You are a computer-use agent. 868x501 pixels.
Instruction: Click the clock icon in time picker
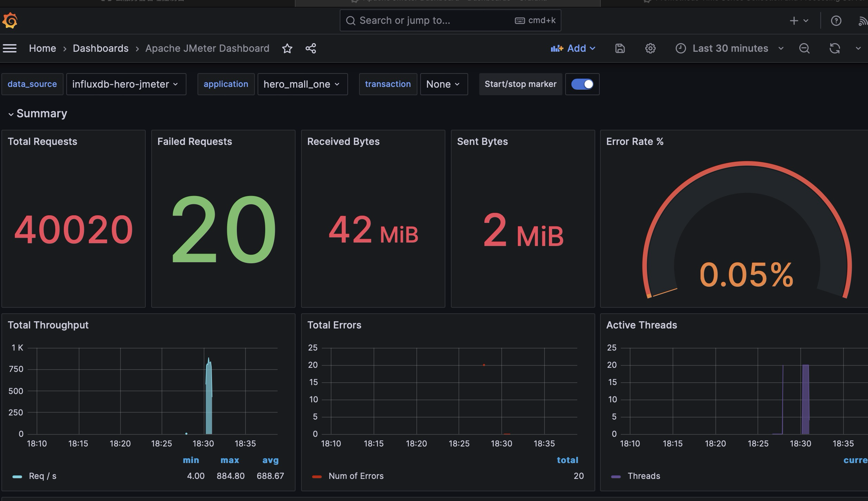coord(681,48)
